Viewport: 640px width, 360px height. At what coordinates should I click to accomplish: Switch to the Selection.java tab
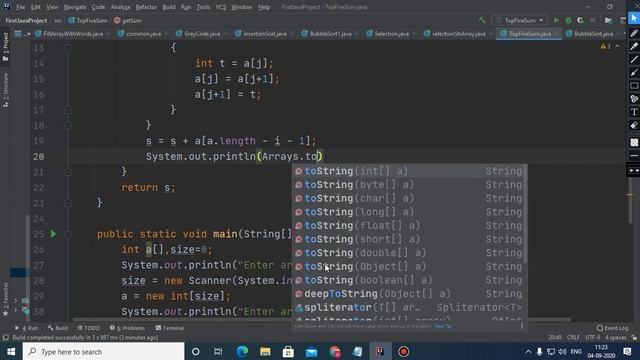click(391, 34)
